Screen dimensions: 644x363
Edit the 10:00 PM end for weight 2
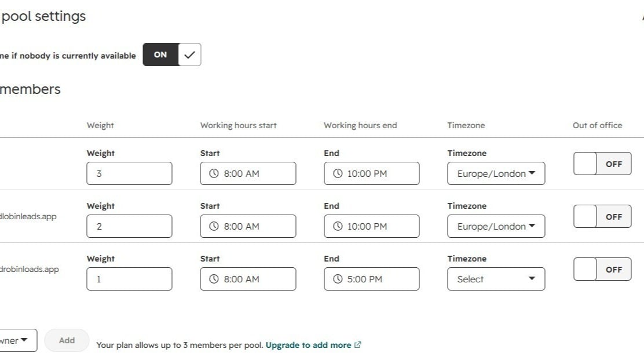click(x=372, y=226)
